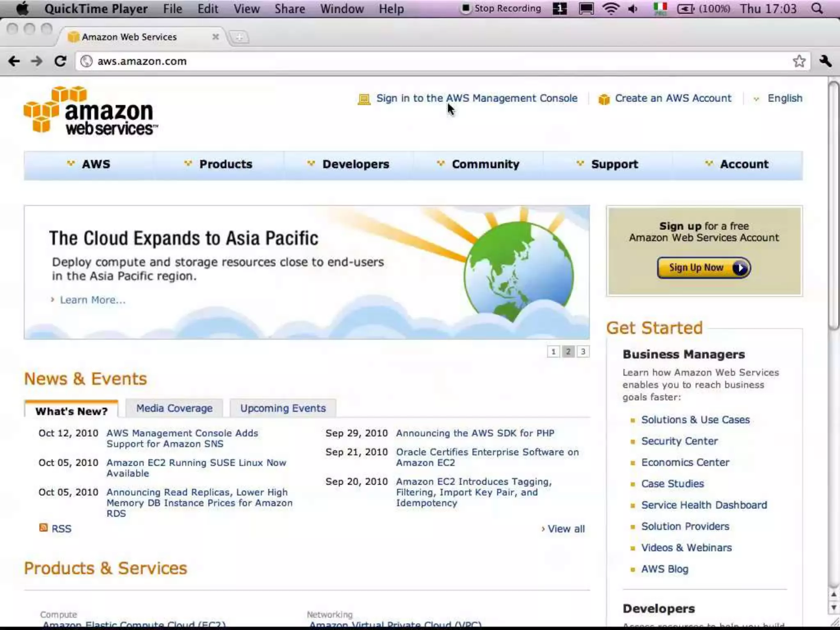Click the browser reload icon
The image size is (840, 630).
pyautogui.click(x=60, y=62)
